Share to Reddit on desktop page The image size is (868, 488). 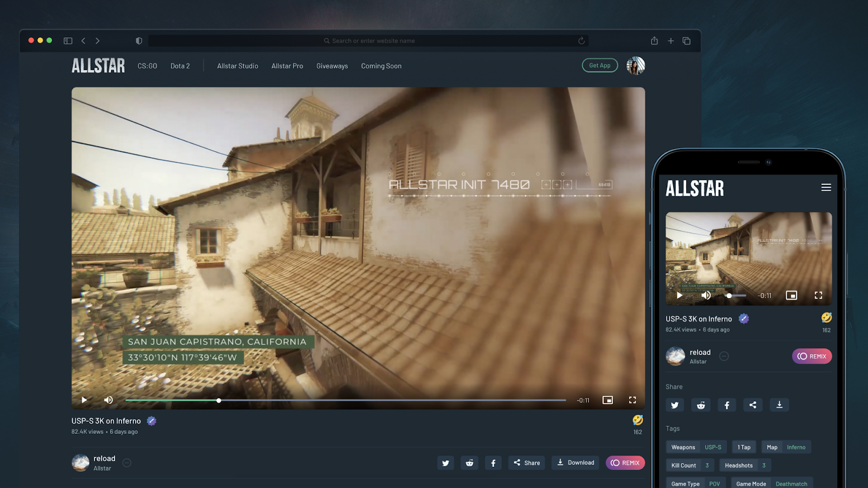(x=469, y=463)
